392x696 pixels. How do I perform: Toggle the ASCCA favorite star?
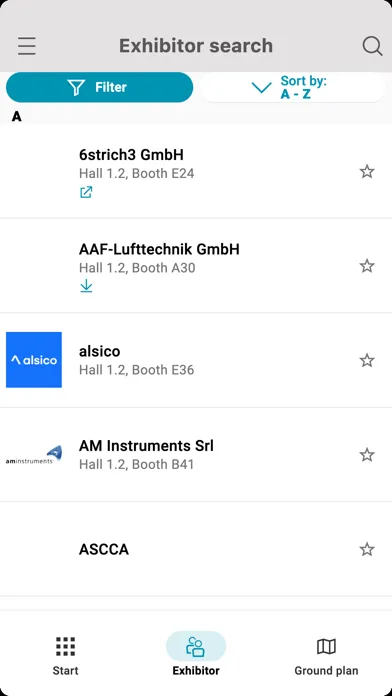tap(367, 550)
